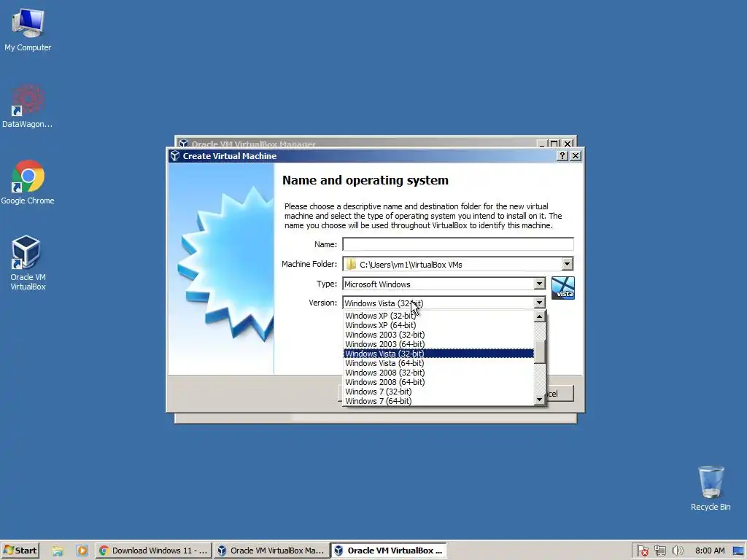Choose Windows 2003 (32-bit) version
The image size is (747, 560).
pyautogui.click(x=438, y=335)
